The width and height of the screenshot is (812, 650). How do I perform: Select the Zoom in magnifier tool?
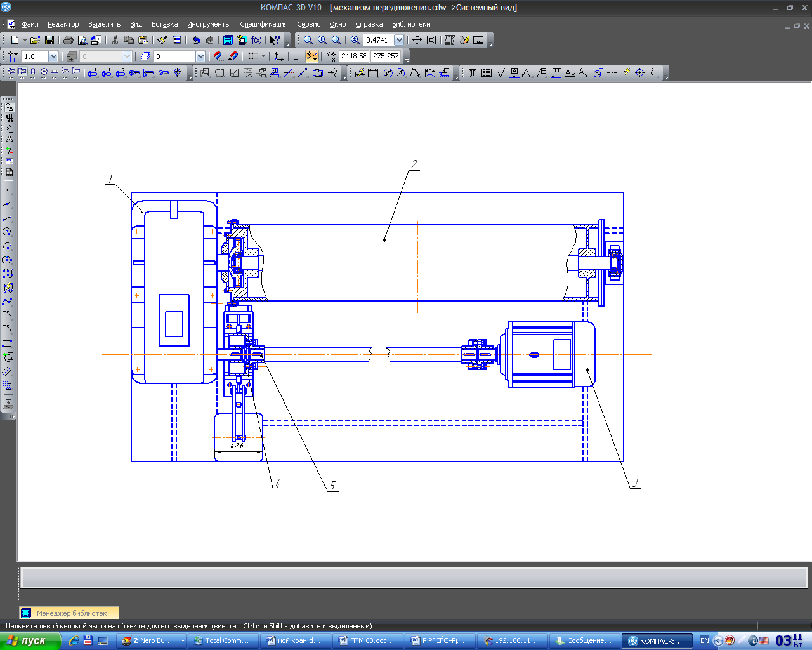click(322, 40)
